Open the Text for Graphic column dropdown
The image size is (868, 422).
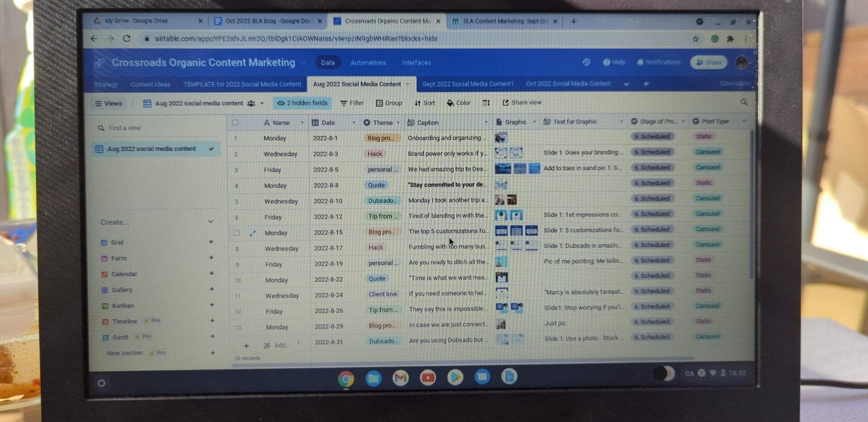coord(621,121)
